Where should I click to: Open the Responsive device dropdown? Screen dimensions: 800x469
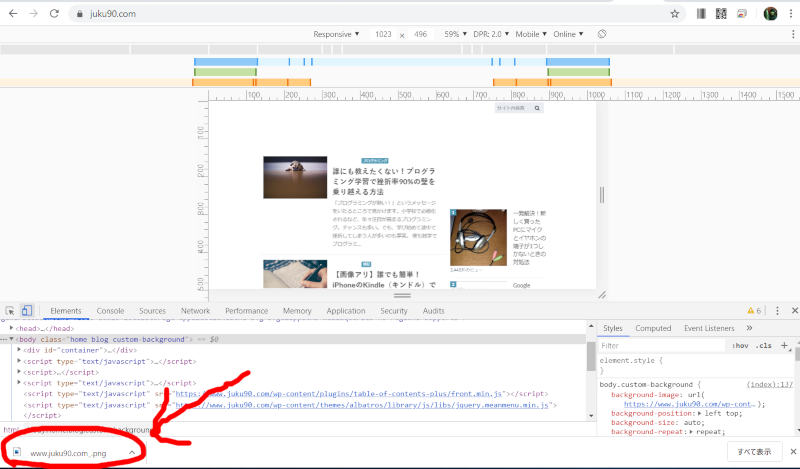click(x=336, y=34)
